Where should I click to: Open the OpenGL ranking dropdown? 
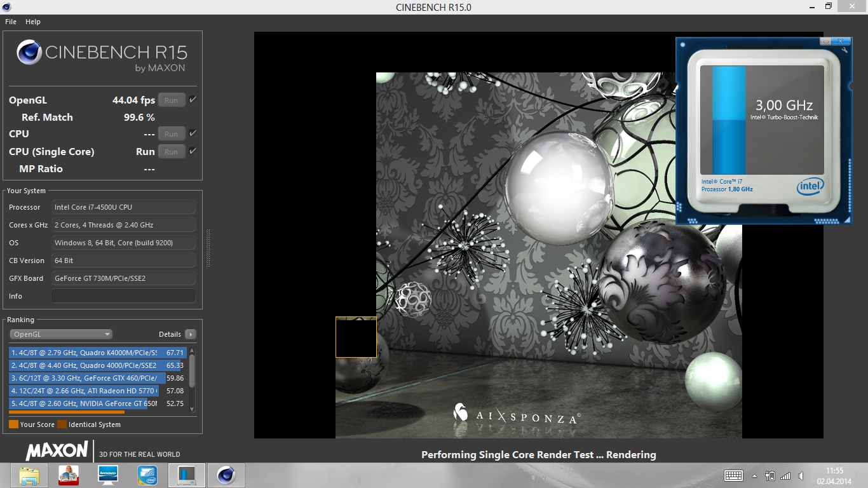(61, 334)
